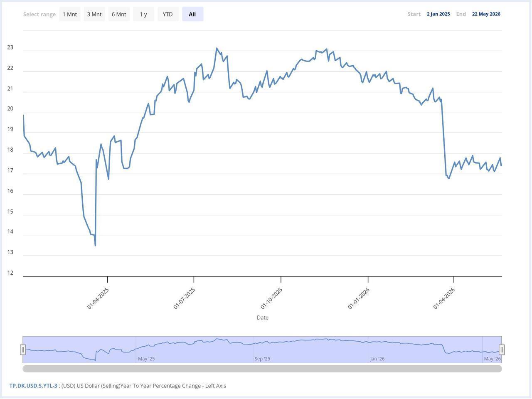Choose the 6 Mnt range button
This screenshot has height=399, width=532.
119,14
